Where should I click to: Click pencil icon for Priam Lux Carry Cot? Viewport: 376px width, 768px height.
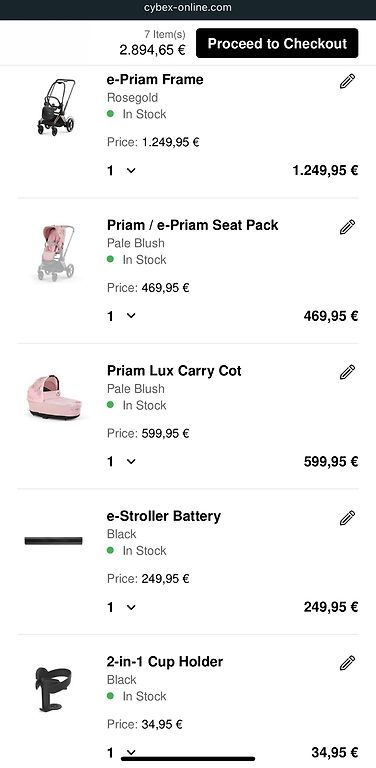[347, 372]
